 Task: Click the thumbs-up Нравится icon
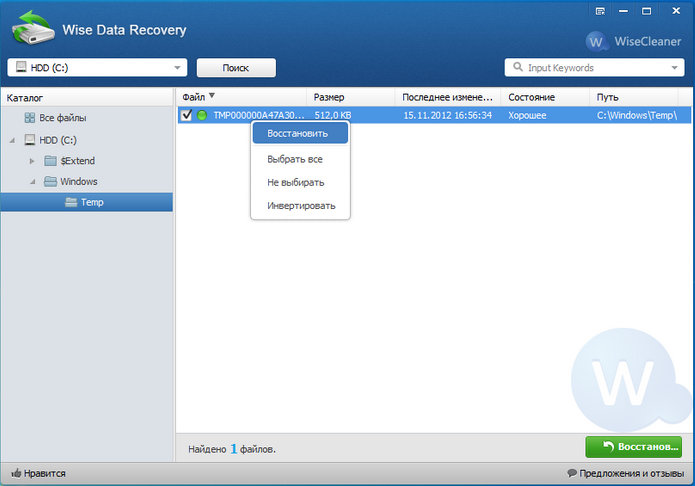click(16, 473)
